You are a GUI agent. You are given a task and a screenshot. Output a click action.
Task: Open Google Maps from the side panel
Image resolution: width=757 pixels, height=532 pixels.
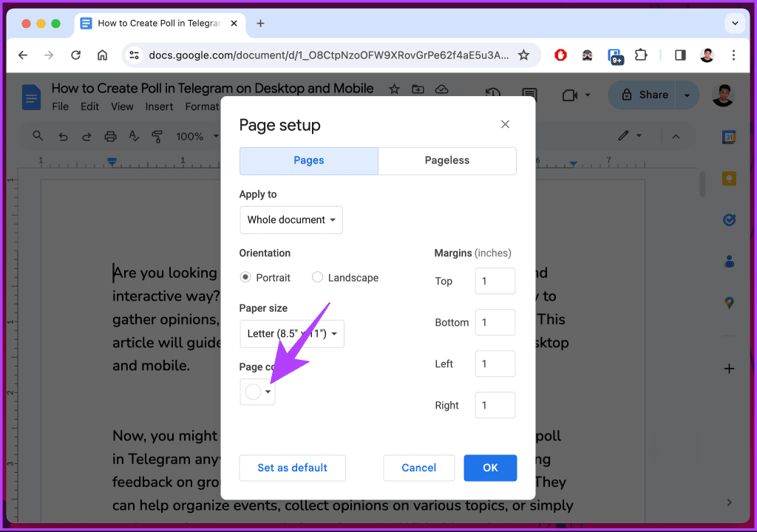tap(730, 302)
